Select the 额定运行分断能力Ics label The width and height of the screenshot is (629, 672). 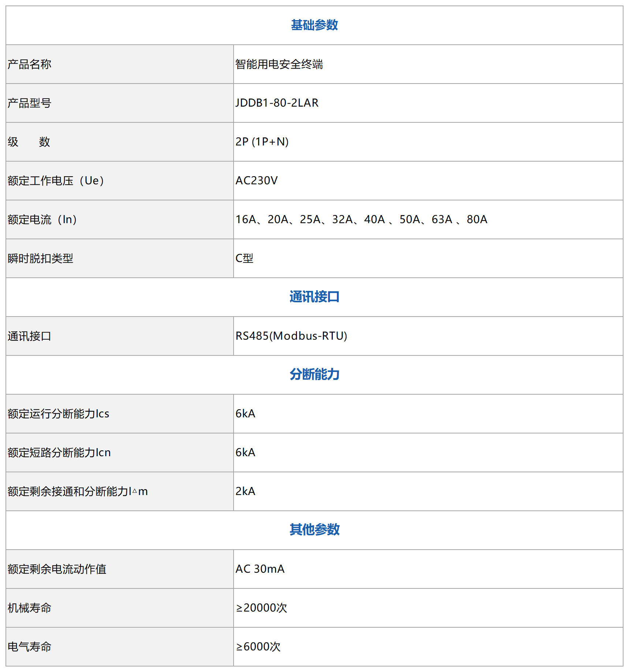click(58, 414)
